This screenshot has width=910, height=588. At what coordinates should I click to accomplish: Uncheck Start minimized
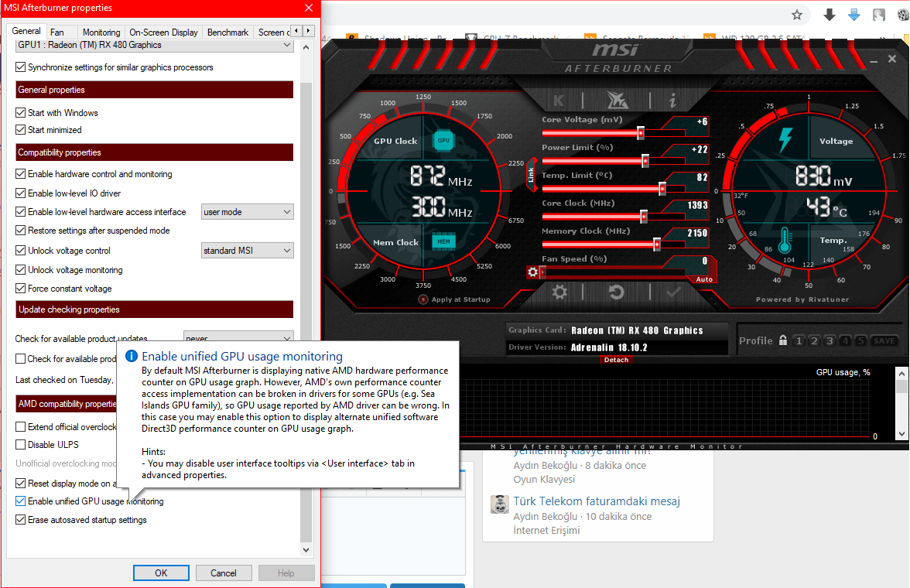pos(20,130)
